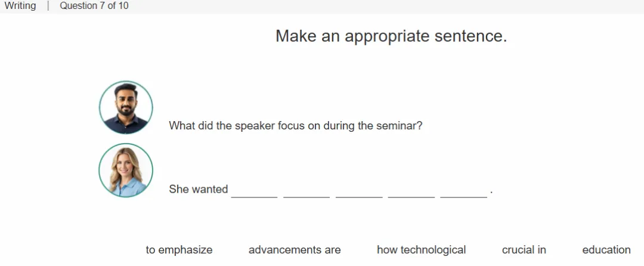Click the blonde woman's profile avatar
The image size is (644, 266).
(x=126, y=171)
